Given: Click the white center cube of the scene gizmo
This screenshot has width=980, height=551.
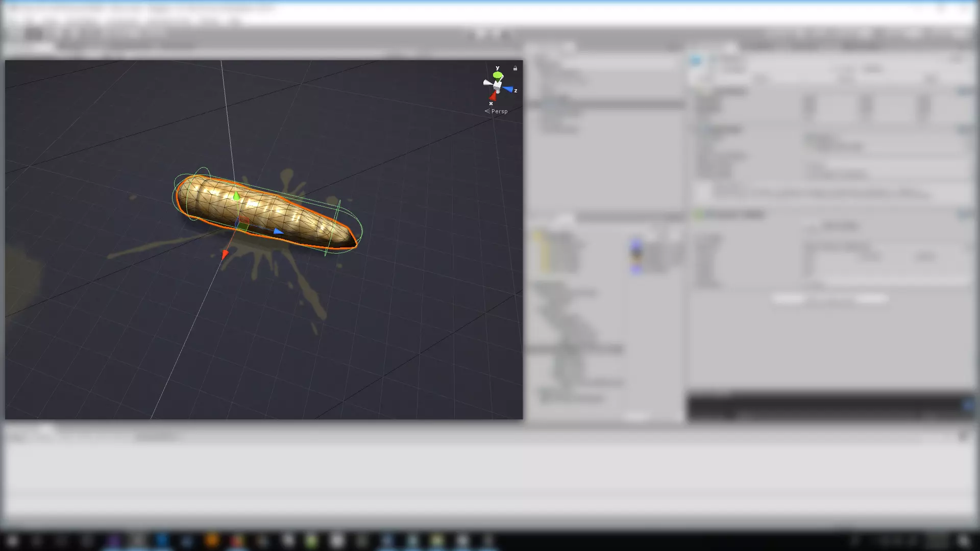Looking at the screenshot, I should [497, 85].
